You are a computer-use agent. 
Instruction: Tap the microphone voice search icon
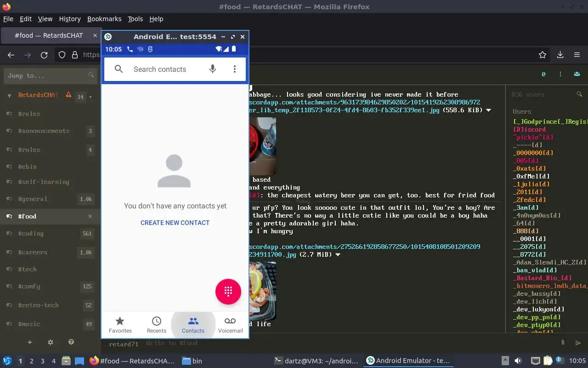point(212,69)
